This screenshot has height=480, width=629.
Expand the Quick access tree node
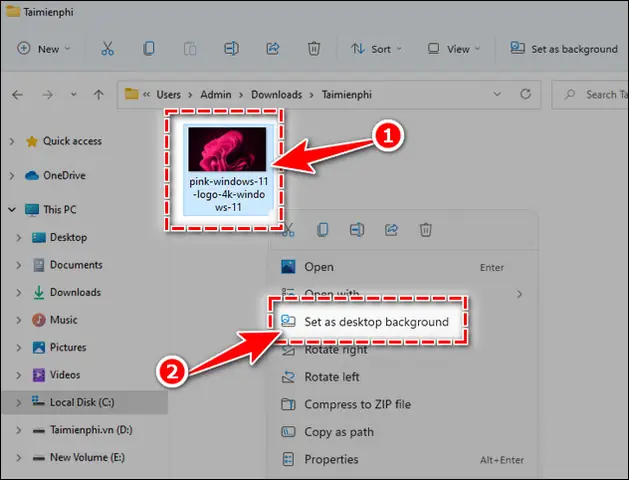coord(12,141)
